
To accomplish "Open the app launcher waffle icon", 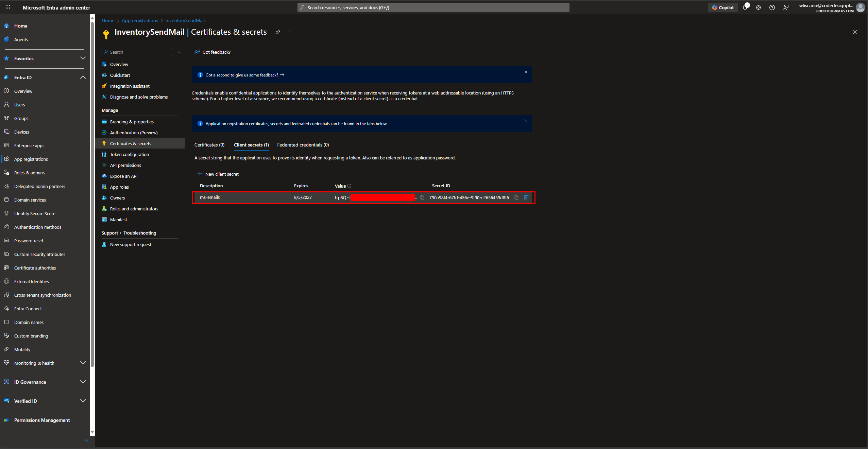I will pyautogui.click(x=8, y=7).
